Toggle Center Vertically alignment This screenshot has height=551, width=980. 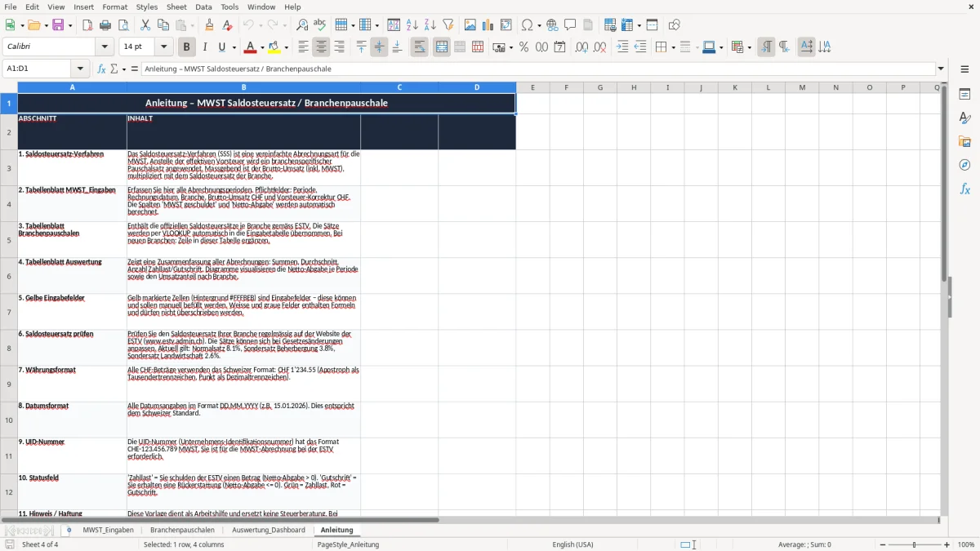(379, 47)
